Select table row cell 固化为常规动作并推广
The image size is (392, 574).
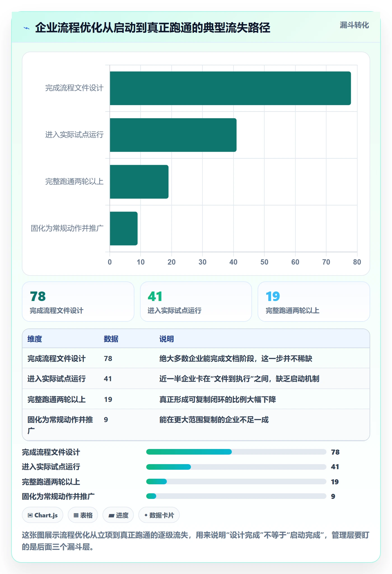[60, 425]
